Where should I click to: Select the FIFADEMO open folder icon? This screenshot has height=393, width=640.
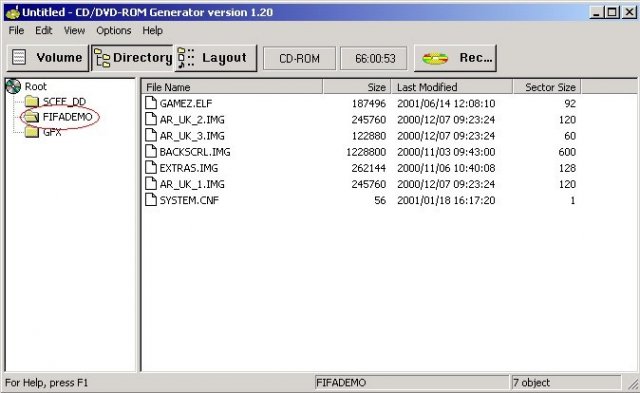[31, 117]
